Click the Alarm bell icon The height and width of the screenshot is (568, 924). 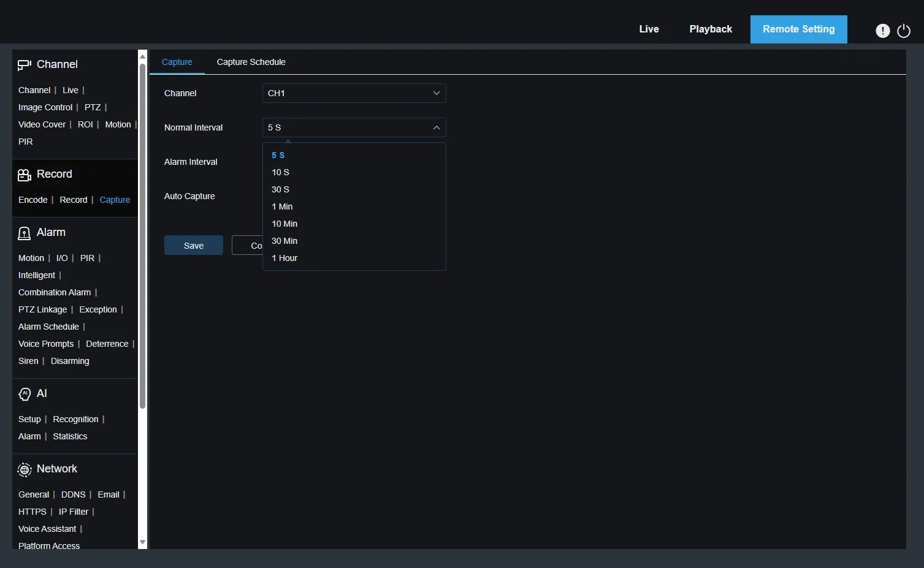24,233
